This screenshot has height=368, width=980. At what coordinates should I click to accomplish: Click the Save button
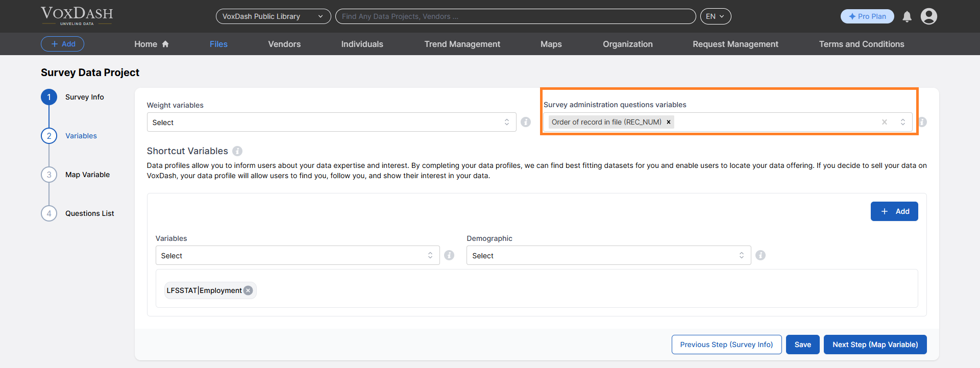click(802, 345)
